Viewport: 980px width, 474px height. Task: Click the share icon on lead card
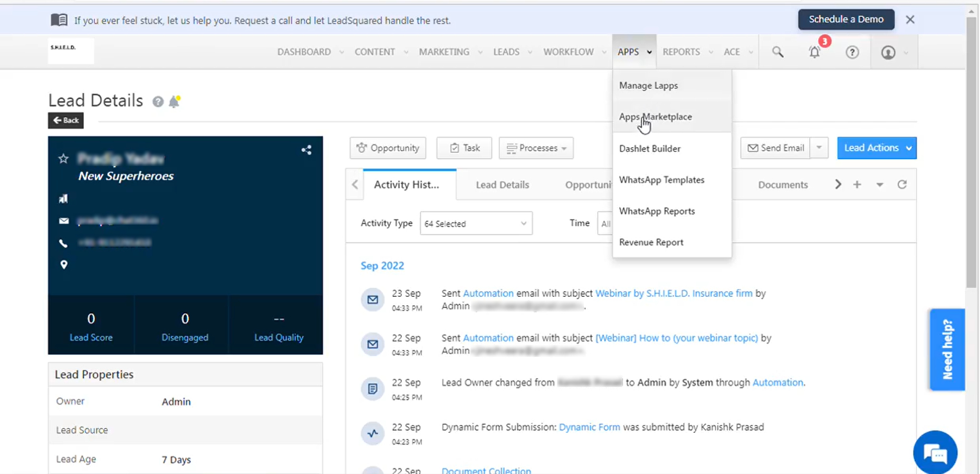point(306,150)
